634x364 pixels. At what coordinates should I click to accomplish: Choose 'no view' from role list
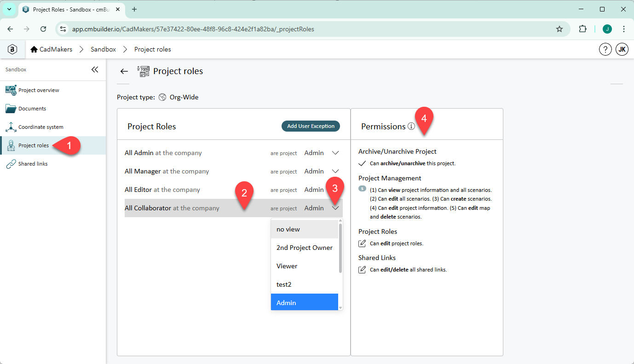click(x=305, y=229)
